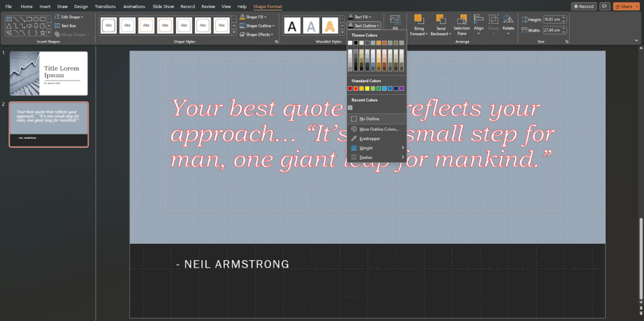
Task: Open the Selection Pane
Action: coord(462,20)
